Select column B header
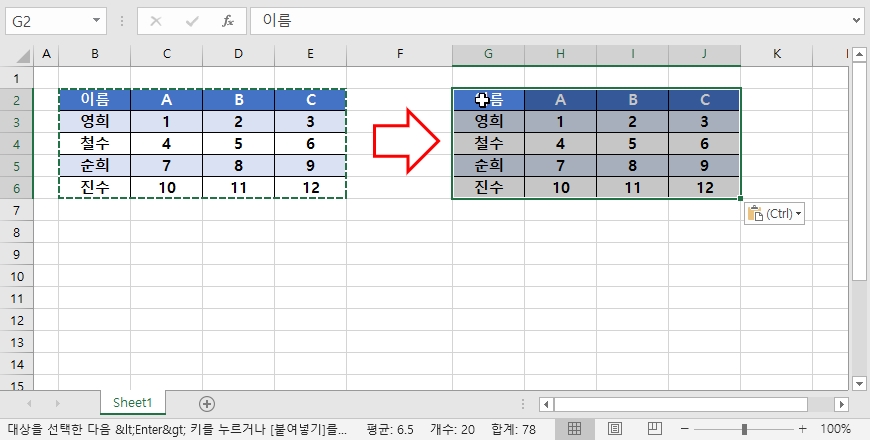This screenshot has height=440, width=870. [95, 54]
